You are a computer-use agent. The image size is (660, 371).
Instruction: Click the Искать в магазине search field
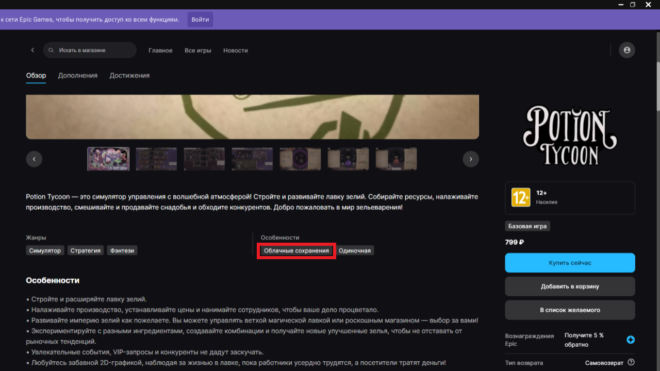[90, 50]
